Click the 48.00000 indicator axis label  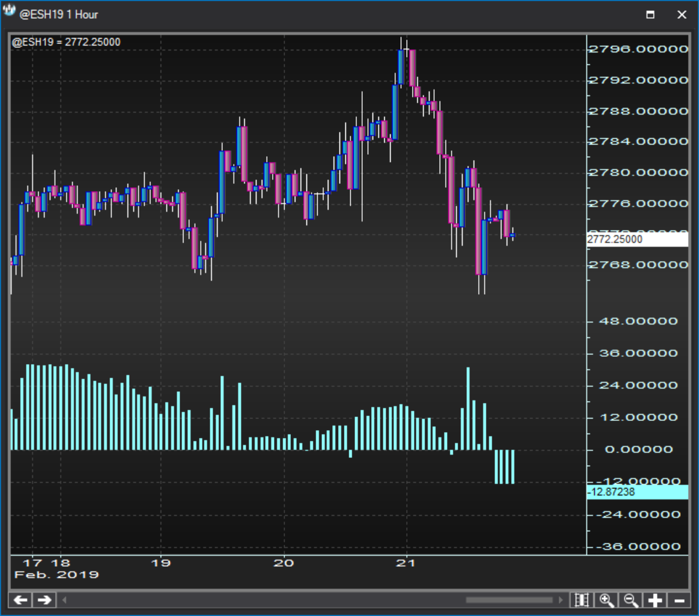click(x=638, y=321)
